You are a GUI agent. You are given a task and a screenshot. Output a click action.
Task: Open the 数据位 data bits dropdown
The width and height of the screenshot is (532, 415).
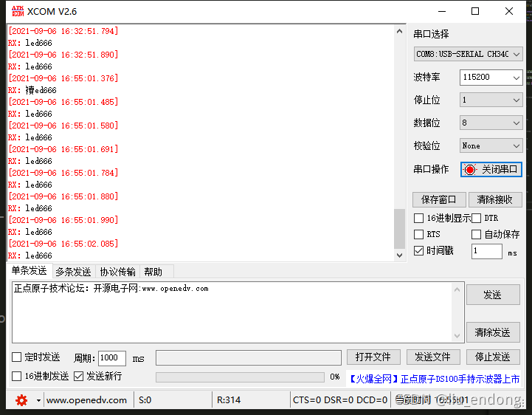pyautogui.click(x=491, y=123)
